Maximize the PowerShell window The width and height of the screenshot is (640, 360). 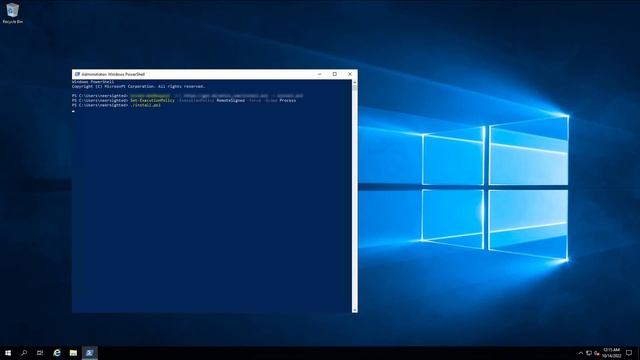[x=335, y=74]
